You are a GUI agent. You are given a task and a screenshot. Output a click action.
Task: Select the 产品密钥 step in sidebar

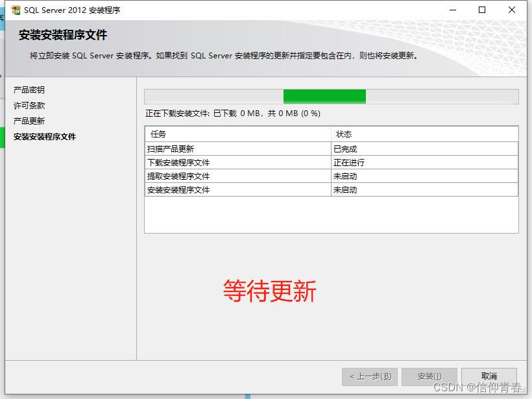point(29,90)
